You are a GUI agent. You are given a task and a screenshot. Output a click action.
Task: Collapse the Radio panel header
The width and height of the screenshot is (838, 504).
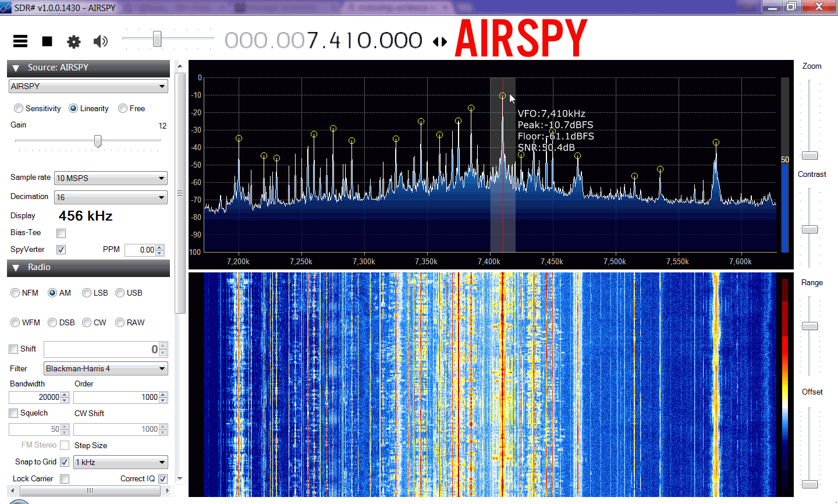click(16, 268)
